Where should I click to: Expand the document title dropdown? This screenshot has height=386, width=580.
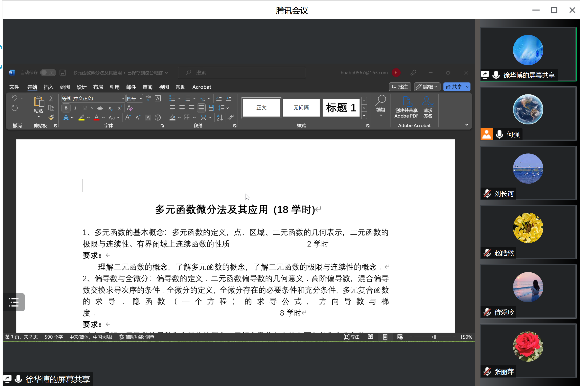(166, 73)
